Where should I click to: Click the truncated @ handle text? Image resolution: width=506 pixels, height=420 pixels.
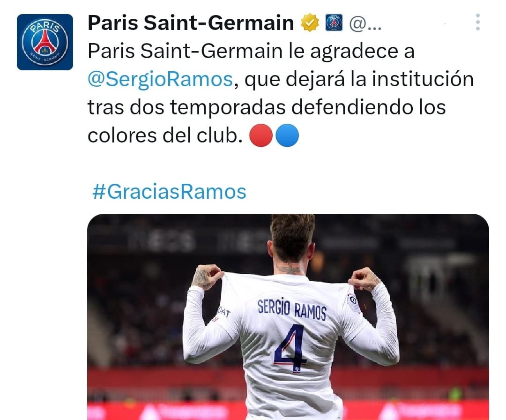point(365,23)
